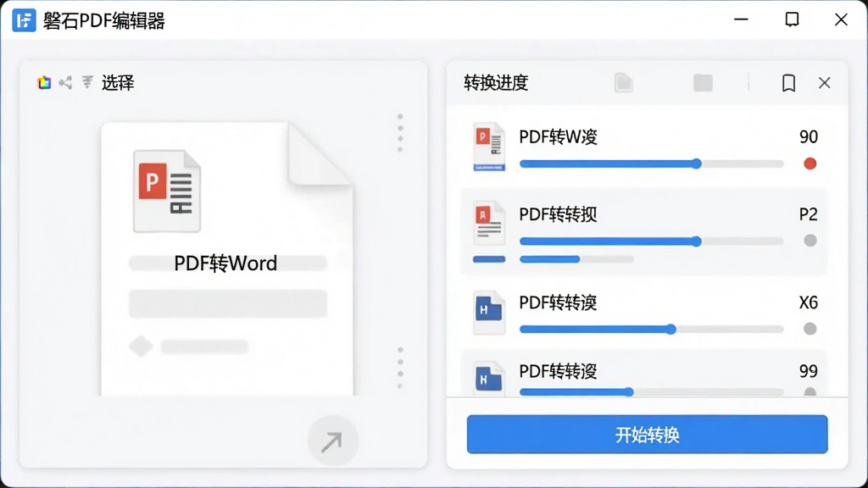Viewport: 868px width, 488px height.
Task: Minimize the 磐石PDF编辑器 window
Action: tap(741, 20)
